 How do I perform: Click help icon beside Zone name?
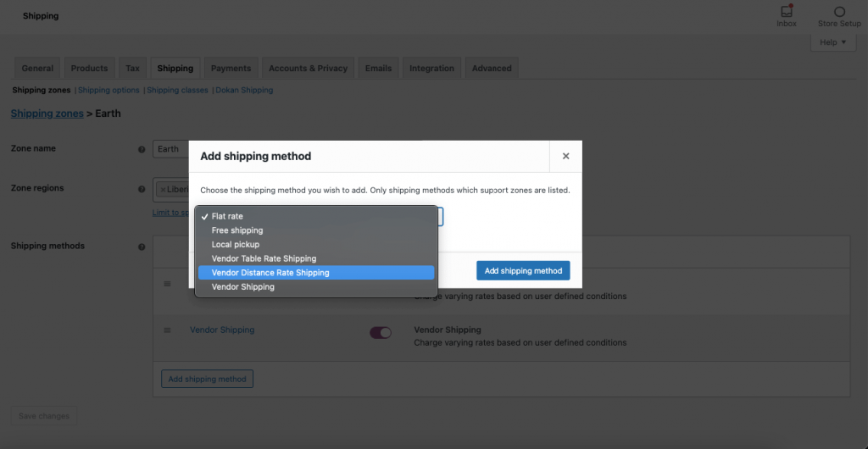click(x=142, y=149)
